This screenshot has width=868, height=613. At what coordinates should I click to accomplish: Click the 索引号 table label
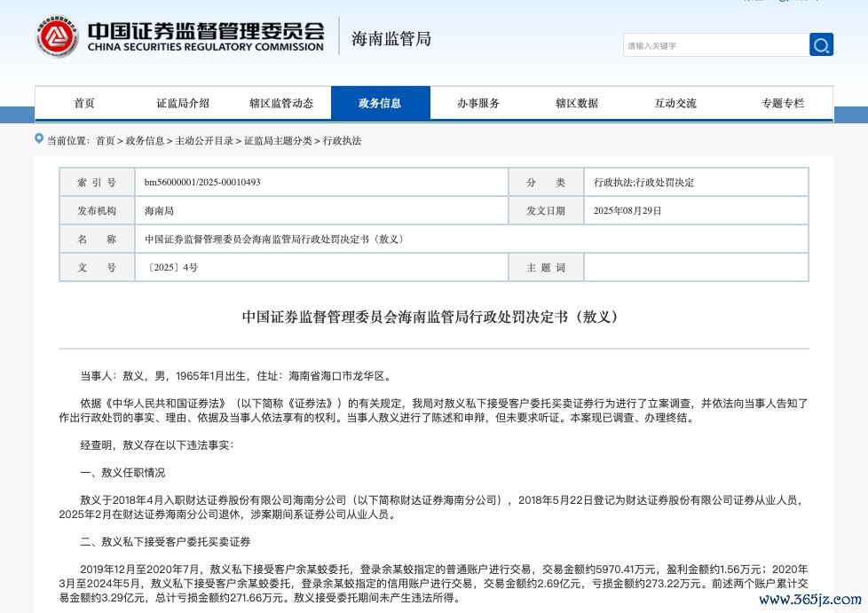[x=97, y=183]
